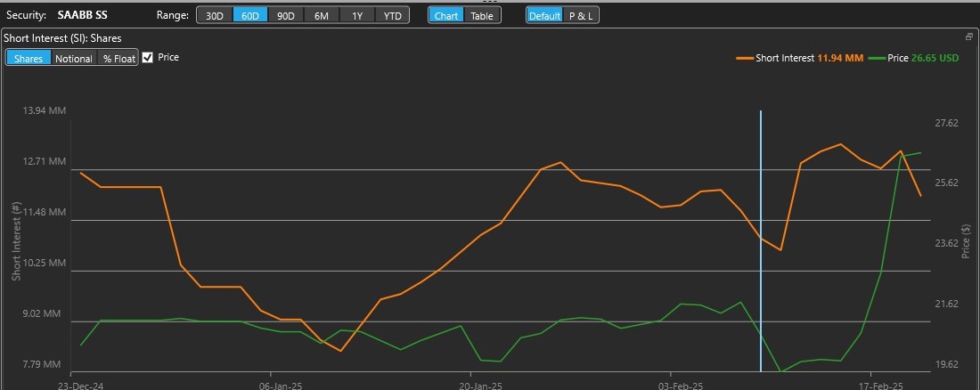The width and height of the screenshot is (980, 390).
Task: Click the 19.62 price axis value
Action: click(x=946, y=364)
